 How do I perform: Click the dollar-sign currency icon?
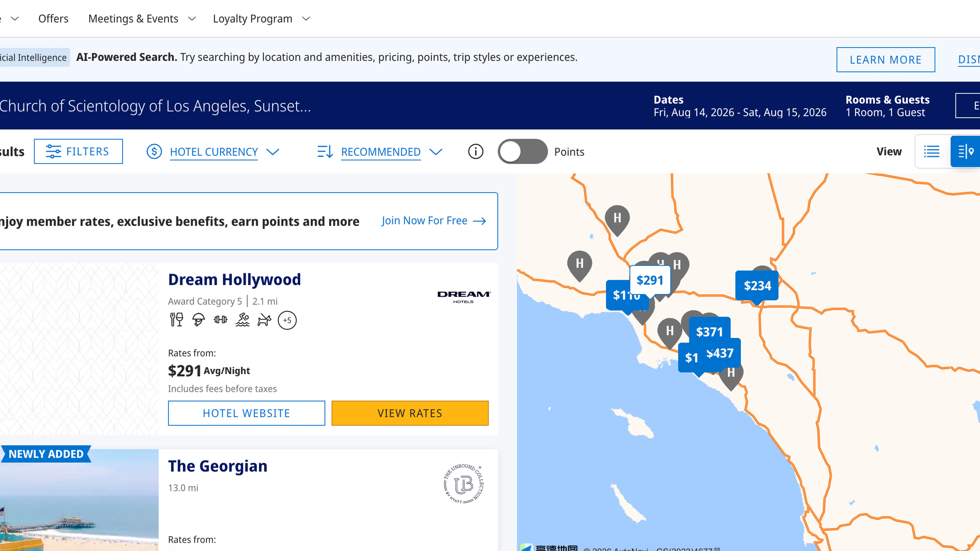[x=154, y=151]
